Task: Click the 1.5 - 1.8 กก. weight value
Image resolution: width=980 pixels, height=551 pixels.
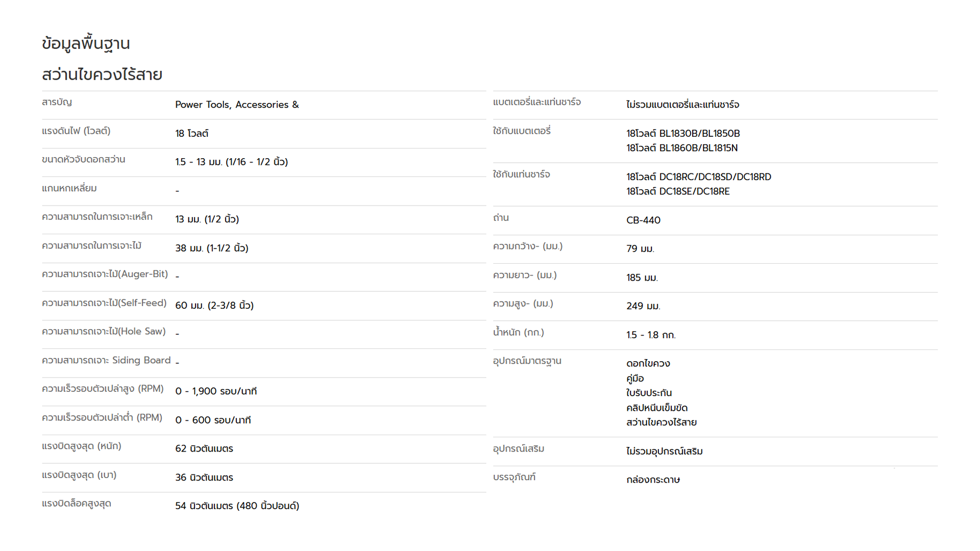Action: (x=651, y=335)
